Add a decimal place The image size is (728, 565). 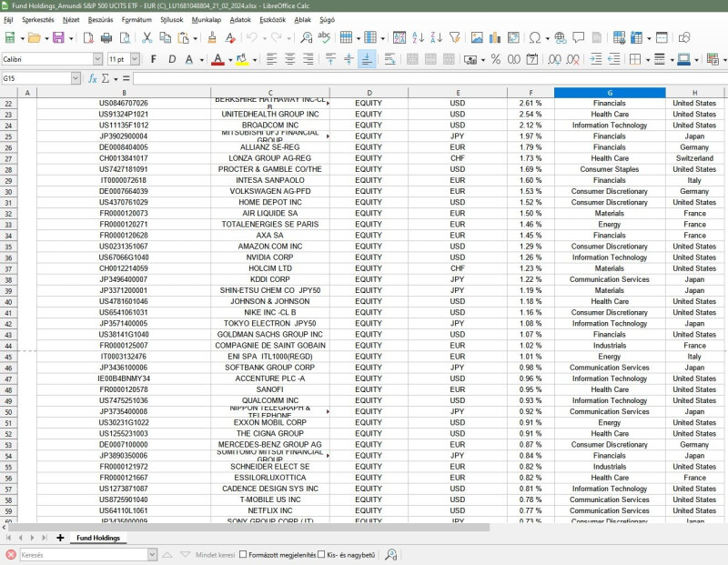pyautogui.click(x=554, y=59)
